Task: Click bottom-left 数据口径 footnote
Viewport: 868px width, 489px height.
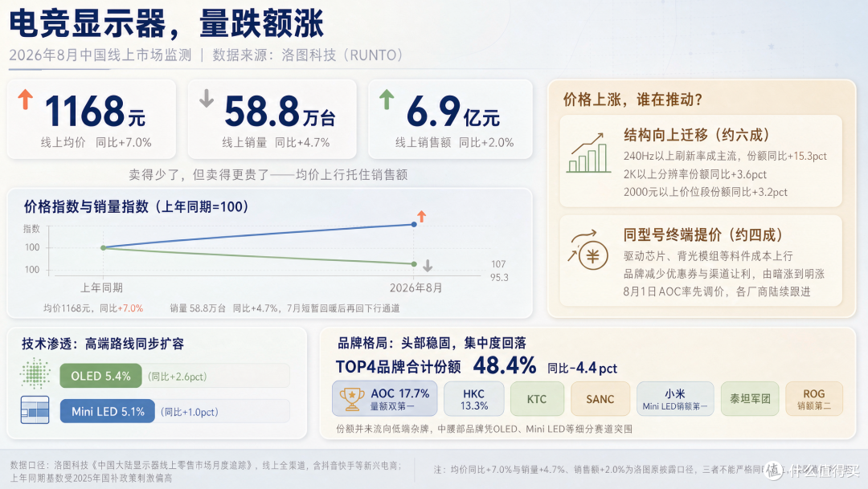Action: coord(206,471)
